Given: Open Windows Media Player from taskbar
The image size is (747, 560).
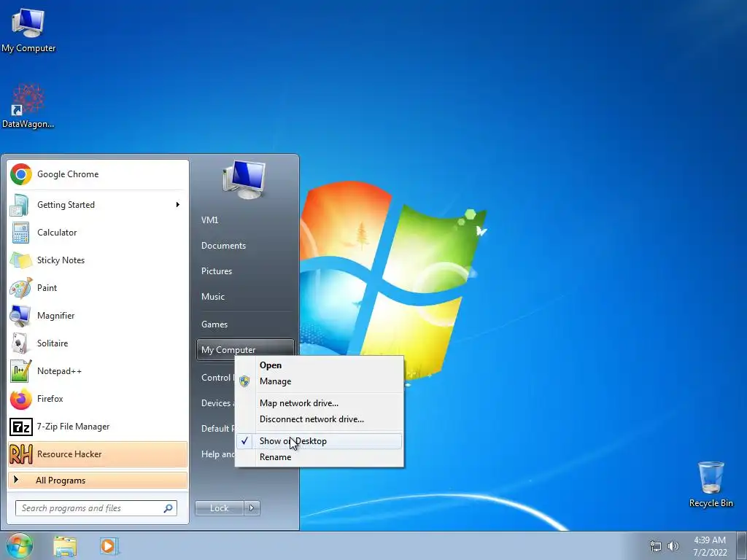Looking at the screenshot, I should (x=109, y=546).
